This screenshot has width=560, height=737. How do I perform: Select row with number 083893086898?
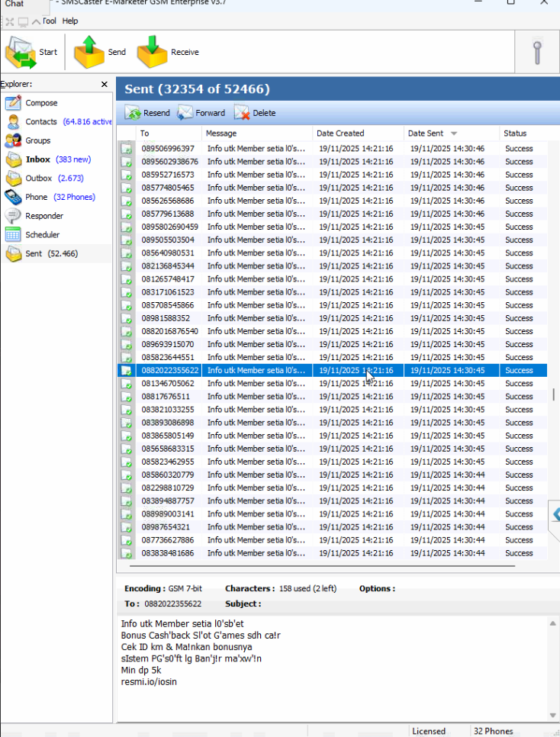(332, 423)
